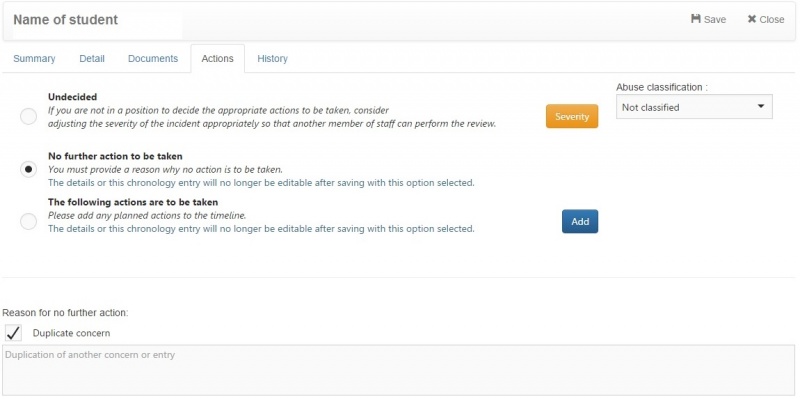Viewport: 800px width, 399px height.
Task: Uncheck the Duplicate concern checkbox
Action: [x=13, y=333]
